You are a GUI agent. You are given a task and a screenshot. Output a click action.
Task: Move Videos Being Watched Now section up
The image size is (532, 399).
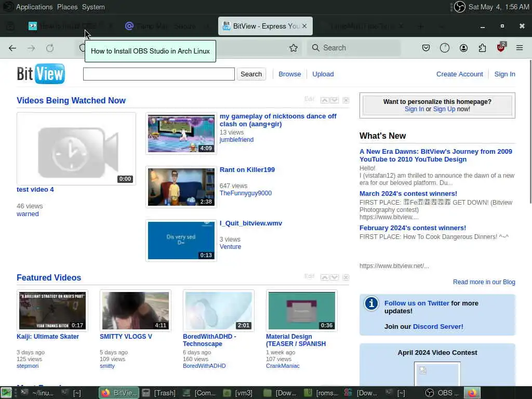[325, 100]
